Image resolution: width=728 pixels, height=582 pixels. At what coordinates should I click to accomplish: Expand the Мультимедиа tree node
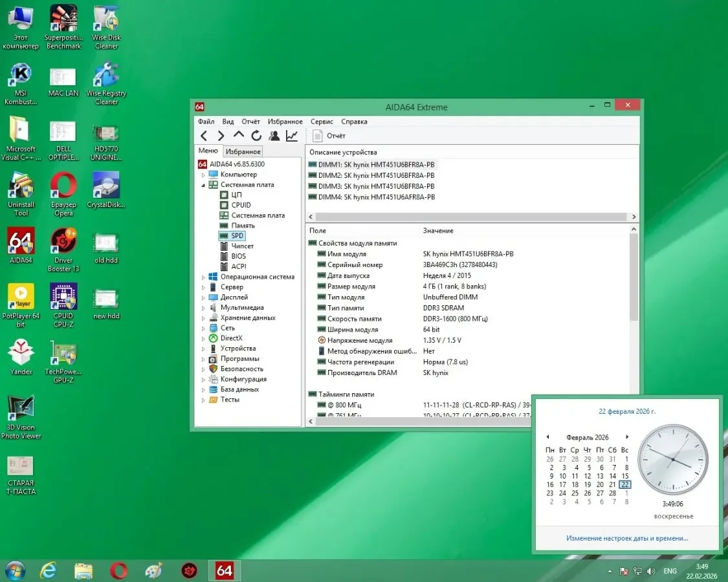[203, 308]
